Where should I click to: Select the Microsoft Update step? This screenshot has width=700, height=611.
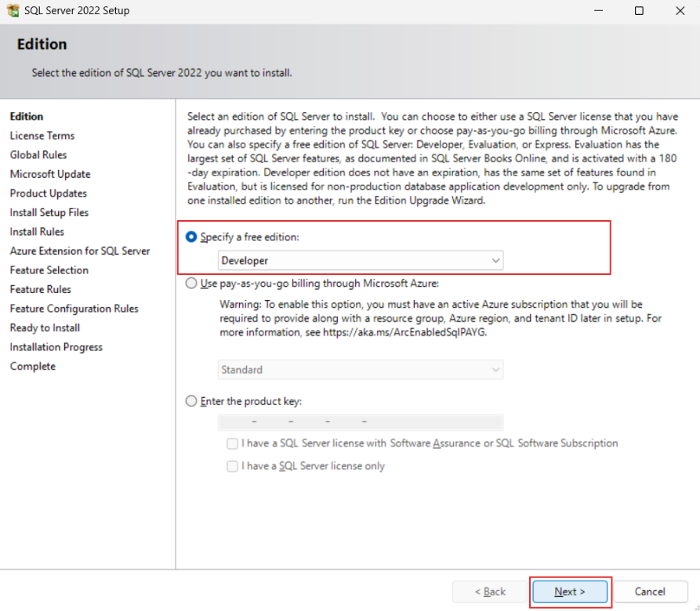(50, 174)
